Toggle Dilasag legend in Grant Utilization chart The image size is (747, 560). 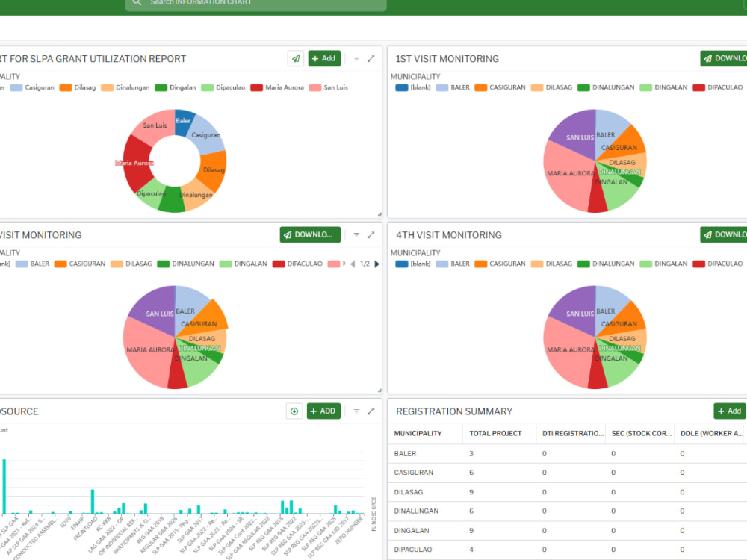click(78, 87)
